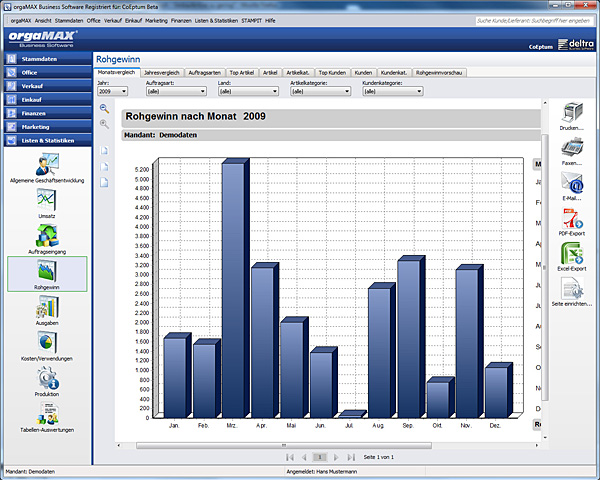Switch to the Top Kunden tab
The image size is (600, 480).
pyautogui.click(x=332, y=73)
